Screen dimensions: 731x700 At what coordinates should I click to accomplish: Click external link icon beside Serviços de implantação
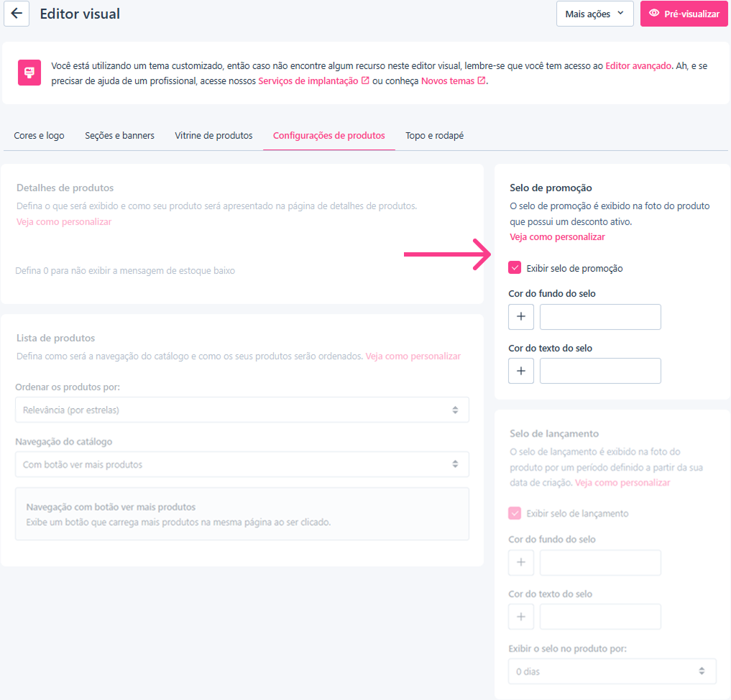pos(365,80)
